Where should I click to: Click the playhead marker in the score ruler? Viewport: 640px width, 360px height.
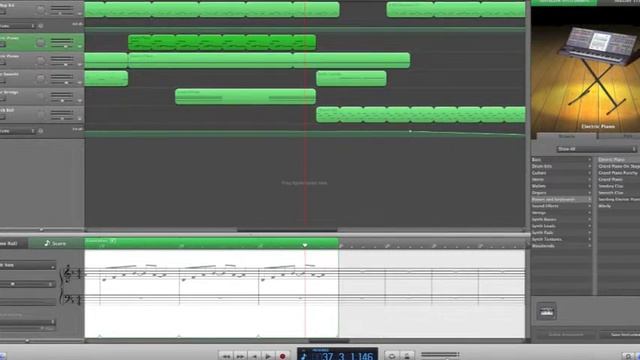point(305,245)
